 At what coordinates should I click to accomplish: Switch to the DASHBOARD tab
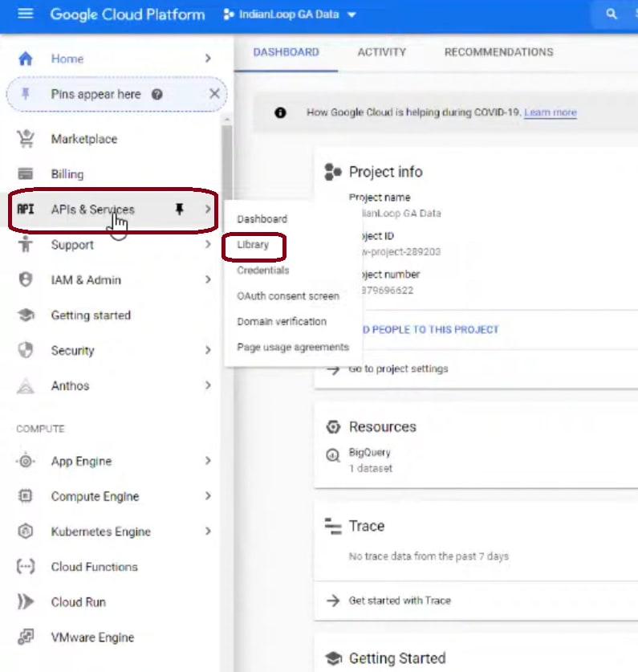pos(286,52)
